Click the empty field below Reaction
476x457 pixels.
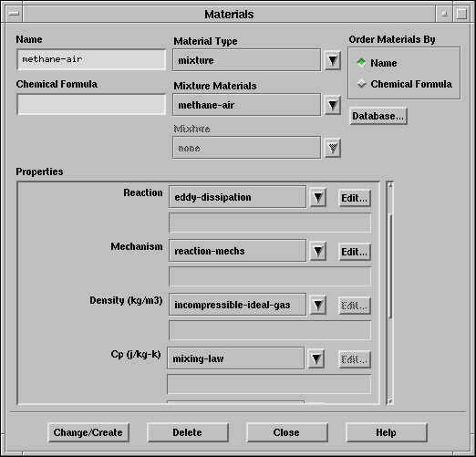point(270,223)
